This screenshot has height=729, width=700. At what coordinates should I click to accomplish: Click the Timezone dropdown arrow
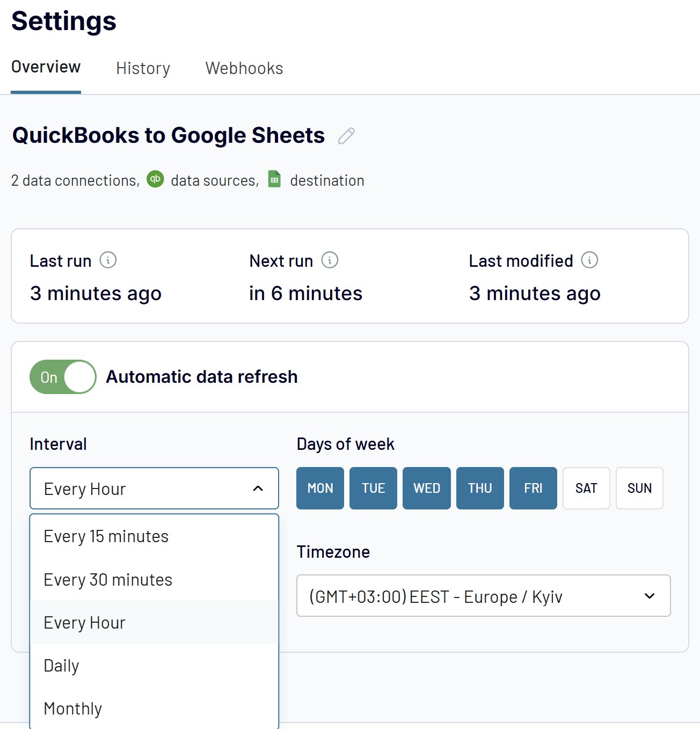point(650,596)
